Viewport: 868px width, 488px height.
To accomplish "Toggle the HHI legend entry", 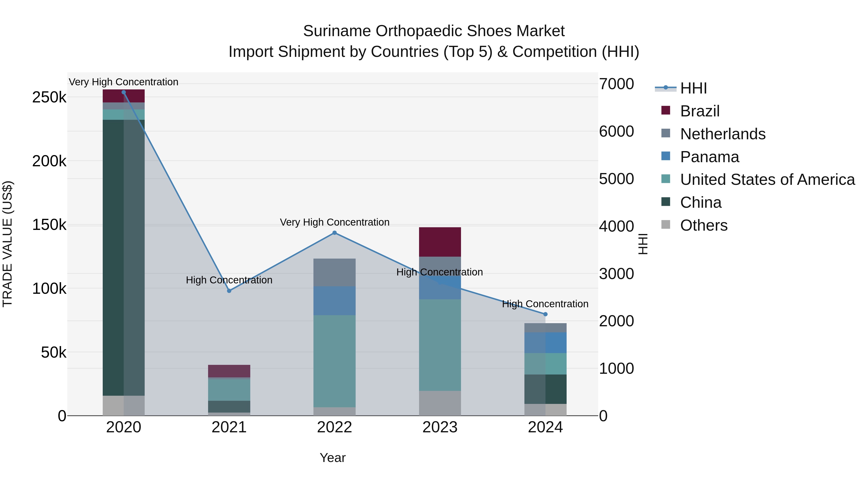I will (681, 88).
